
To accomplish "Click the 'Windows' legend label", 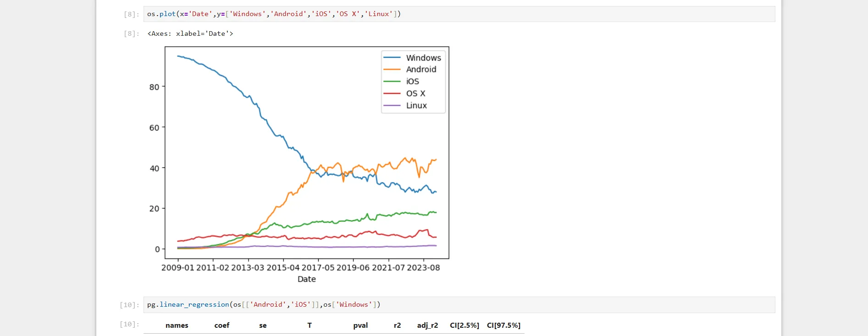I will pos(423,58).
